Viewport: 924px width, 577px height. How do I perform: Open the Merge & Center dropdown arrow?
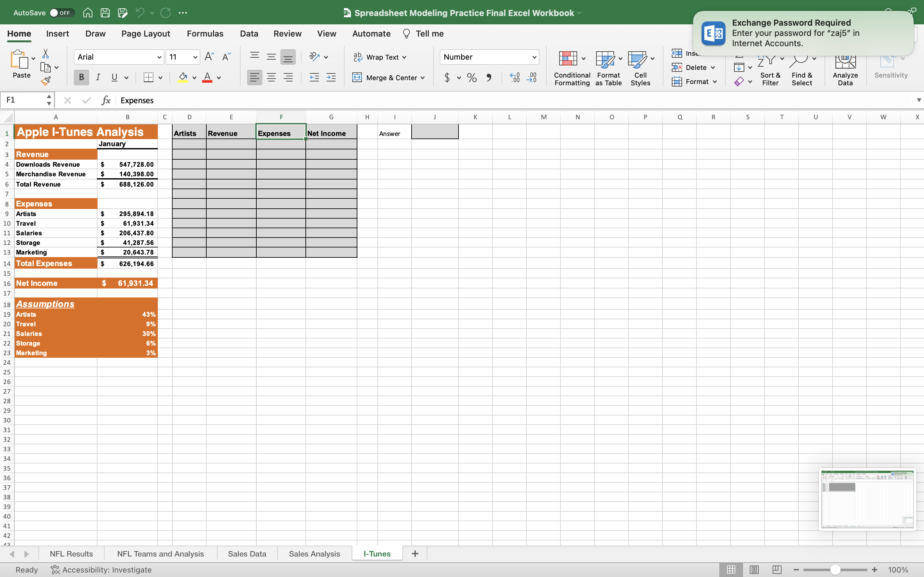[423, 78]
